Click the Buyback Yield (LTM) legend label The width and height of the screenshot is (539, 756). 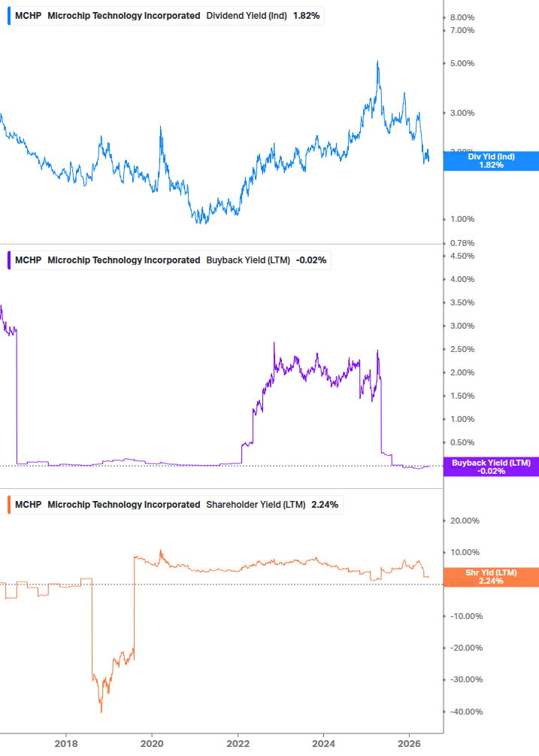(x=248, y=260)
